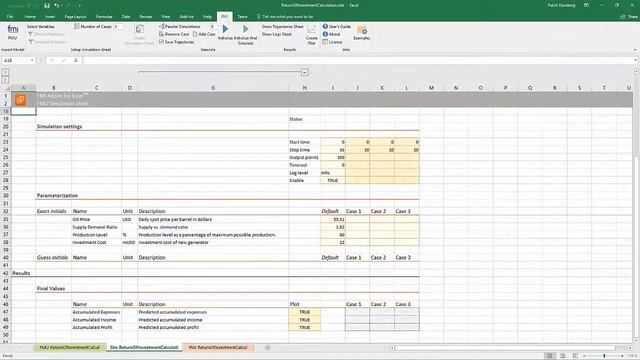
Task: Open the Data ribbon tab
Action: [126, 16]
